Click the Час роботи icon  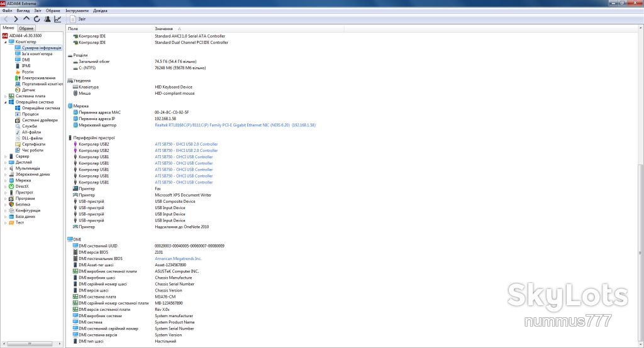(x=18, y=150)
